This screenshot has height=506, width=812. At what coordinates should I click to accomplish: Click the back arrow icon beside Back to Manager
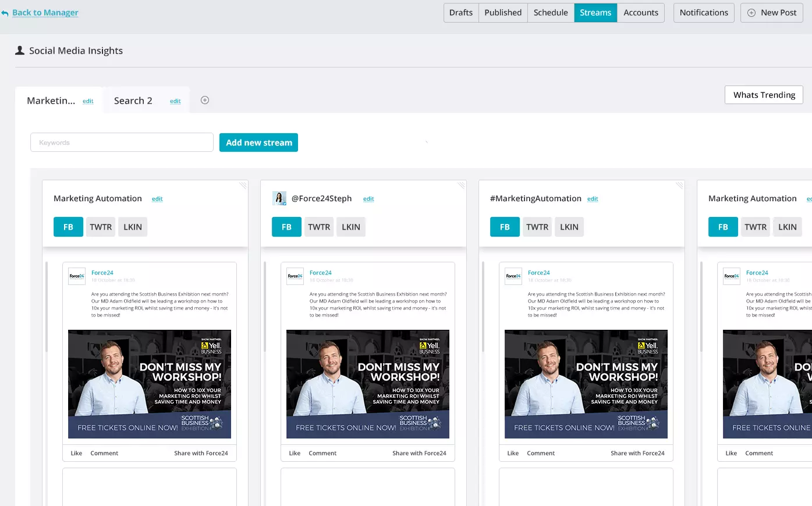click(5, 13)
